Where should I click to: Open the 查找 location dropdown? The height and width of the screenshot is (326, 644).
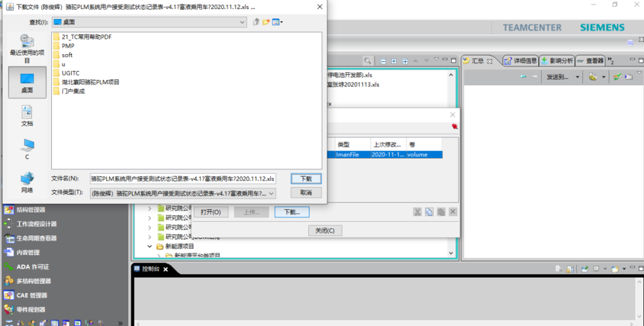point(242,22)
